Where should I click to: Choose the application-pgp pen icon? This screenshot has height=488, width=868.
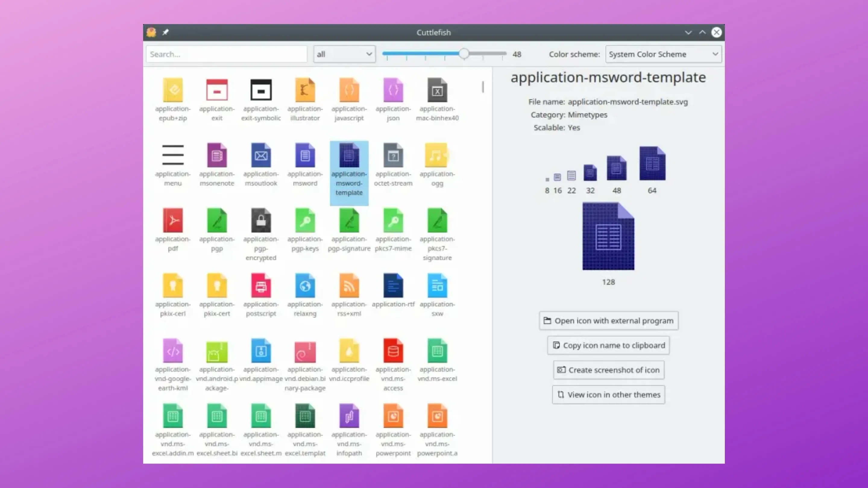(217, 220)
